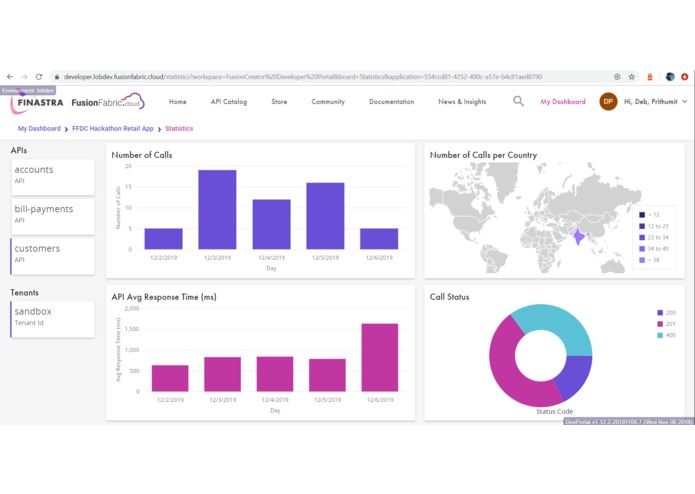Click the '< 12' map legend swatch
Image resolution: width=695 pixels, height=494 pixels.
pos(642,214)
